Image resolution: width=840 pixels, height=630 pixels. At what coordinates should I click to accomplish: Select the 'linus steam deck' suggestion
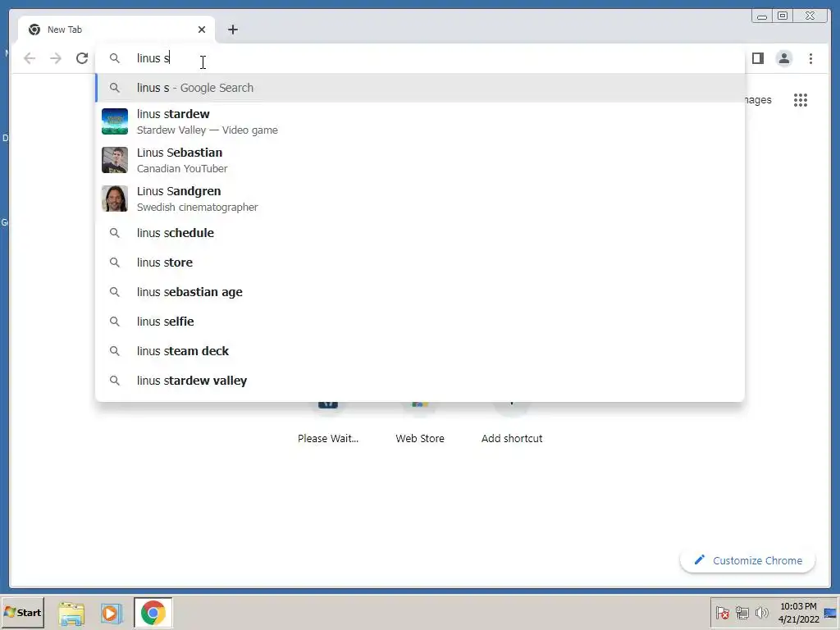(420, 351)
